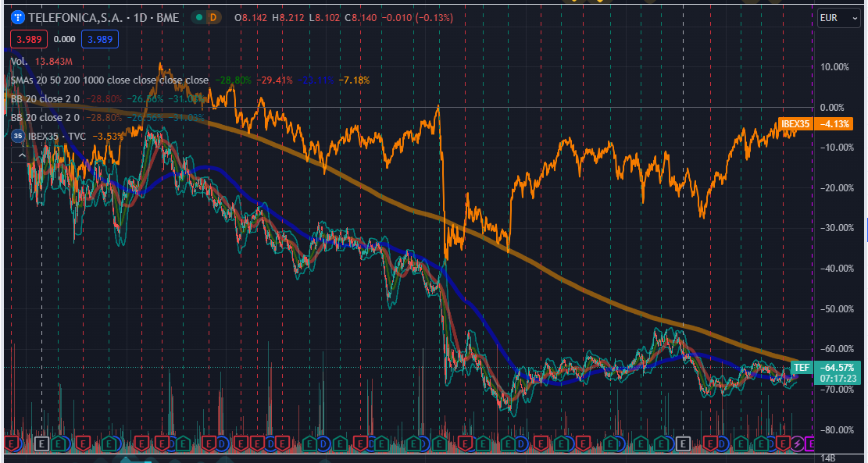
Task: Select the 0.000 spread value
Action: click(x=64, y=39)
